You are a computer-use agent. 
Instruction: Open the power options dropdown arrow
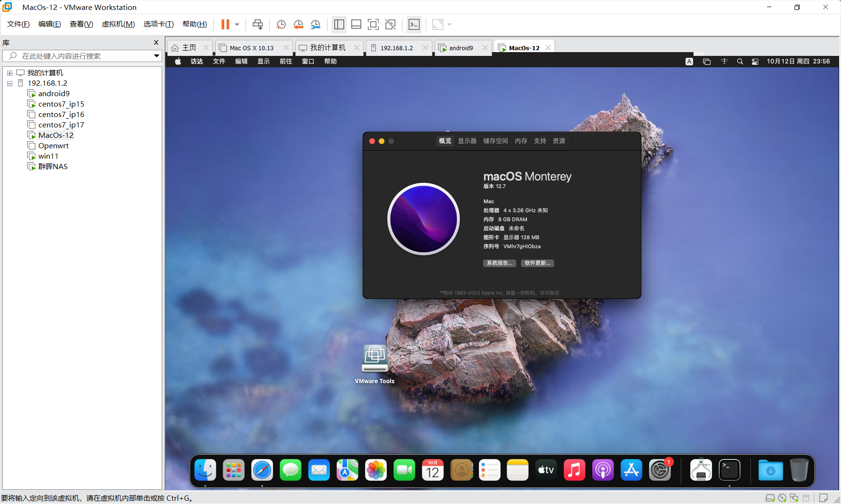[237, 24]
